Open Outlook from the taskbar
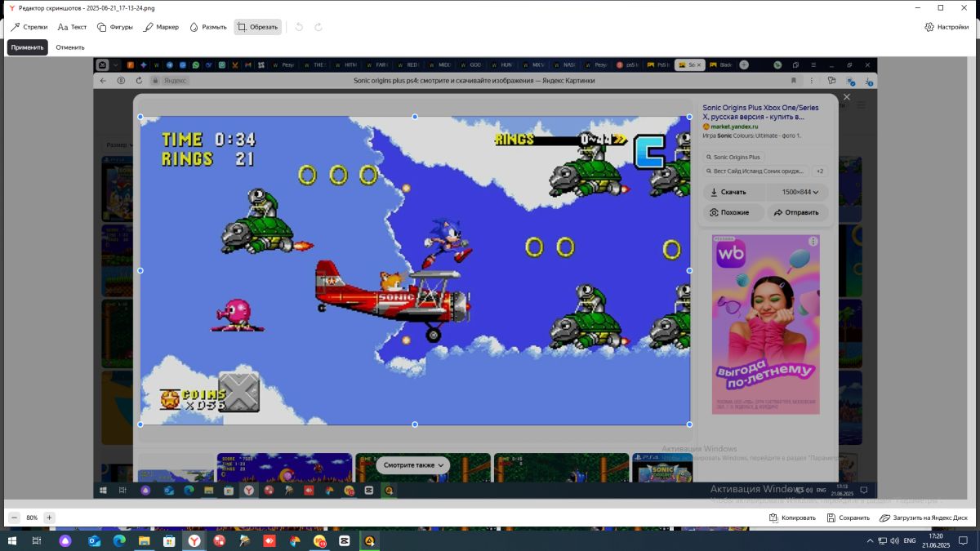This screenshot has height=551, width=980. 94,541
